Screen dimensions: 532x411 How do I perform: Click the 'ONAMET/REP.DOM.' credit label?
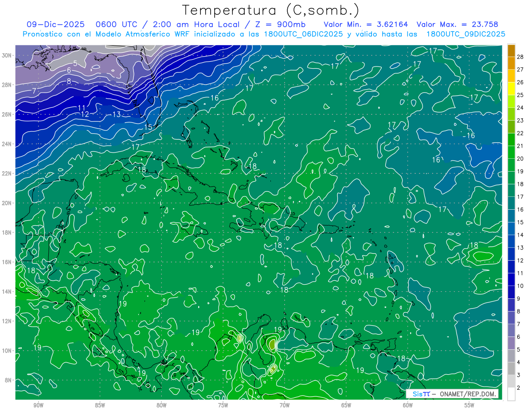468,394
